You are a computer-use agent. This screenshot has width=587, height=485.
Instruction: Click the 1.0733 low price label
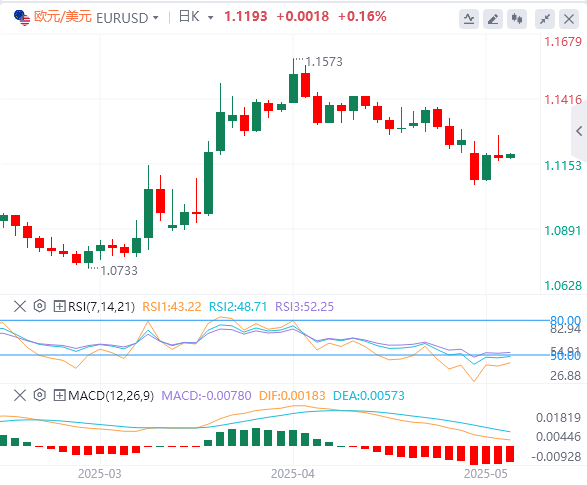click(x=119, y=271)
